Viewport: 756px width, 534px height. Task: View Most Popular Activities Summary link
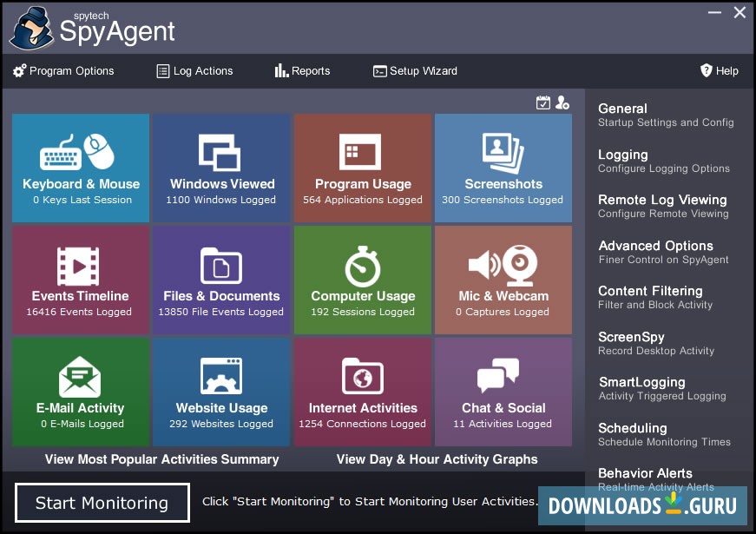coord(162,459)
